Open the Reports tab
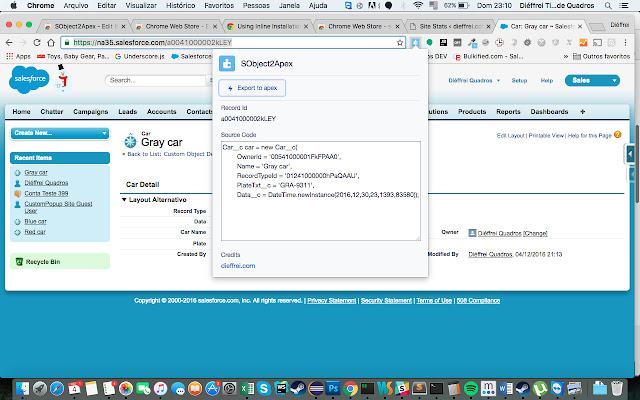 coord(508,111)
